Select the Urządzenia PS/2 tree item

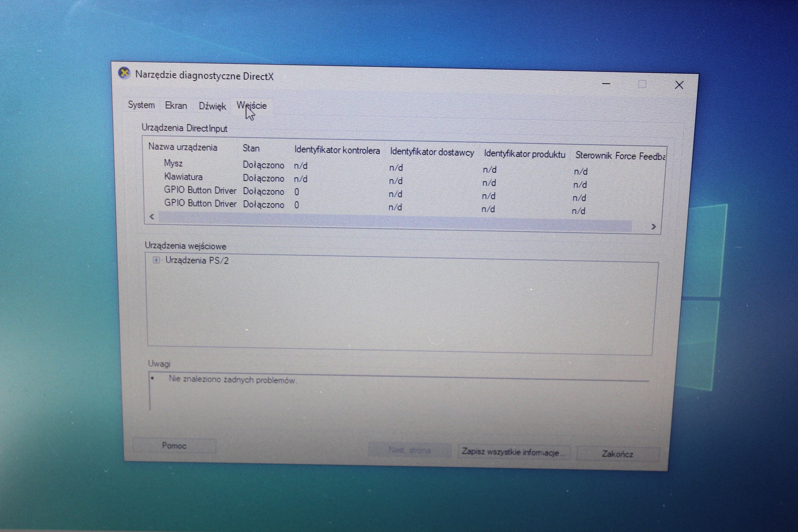pyautogui.click(x=197, y=260)
